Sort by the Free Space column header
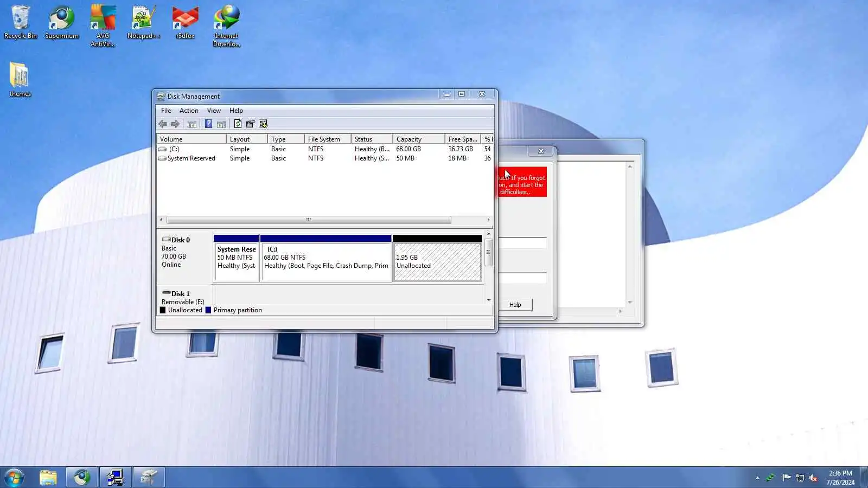Viewport: 868px width, 488px height. coord(463,139)
